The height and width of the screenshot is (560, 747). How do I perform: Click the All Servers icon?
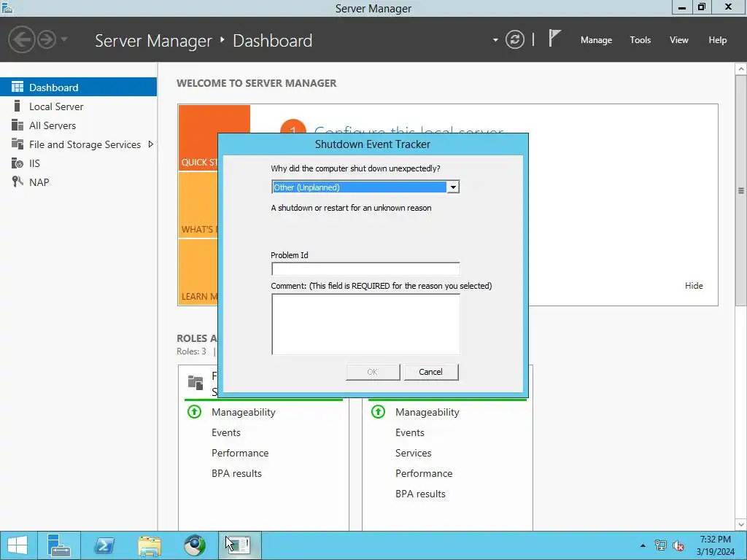point(18,125)
